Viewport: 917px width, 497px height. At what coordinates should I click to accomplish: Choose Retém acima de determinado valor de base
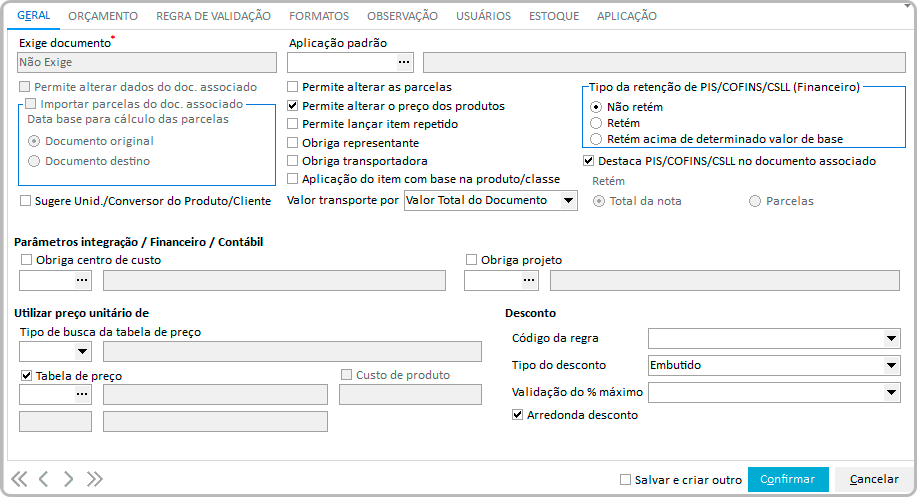tap(596, 139)
